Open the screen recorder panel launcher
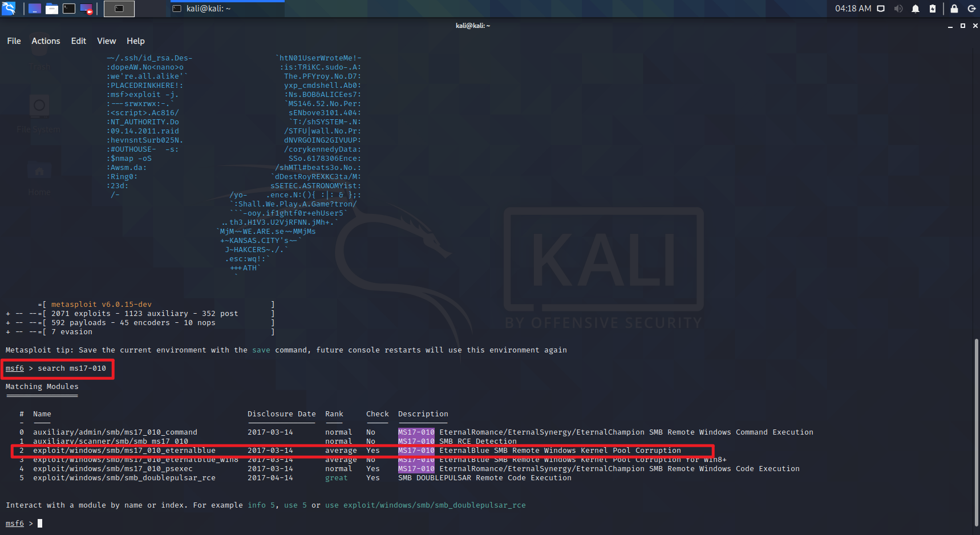This screenshot has width=980, height=535. coord(87,9)
